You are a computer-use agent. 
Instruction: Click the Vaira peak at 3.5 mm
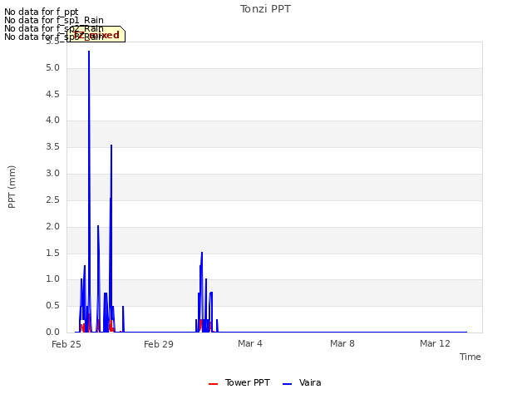[x=111, y=145]
